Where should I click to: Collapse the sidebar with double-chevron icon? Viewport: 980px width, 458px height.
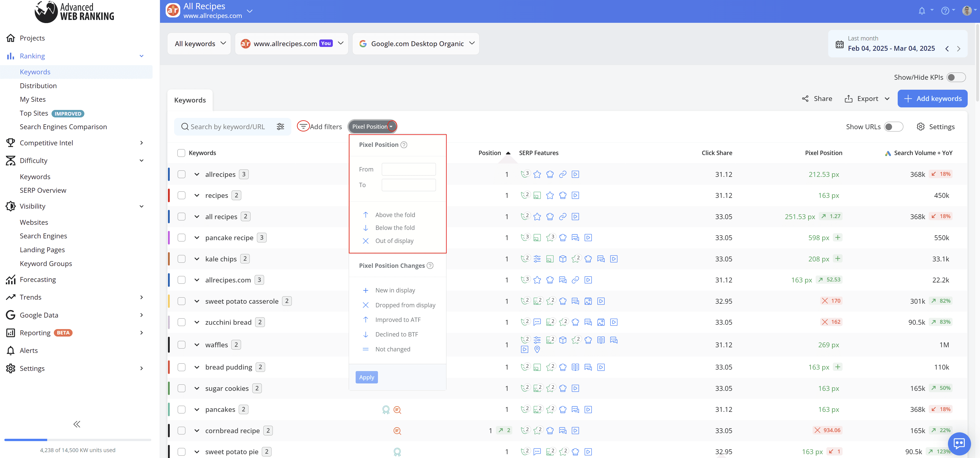pyautogui.click(x=77, y=424)
